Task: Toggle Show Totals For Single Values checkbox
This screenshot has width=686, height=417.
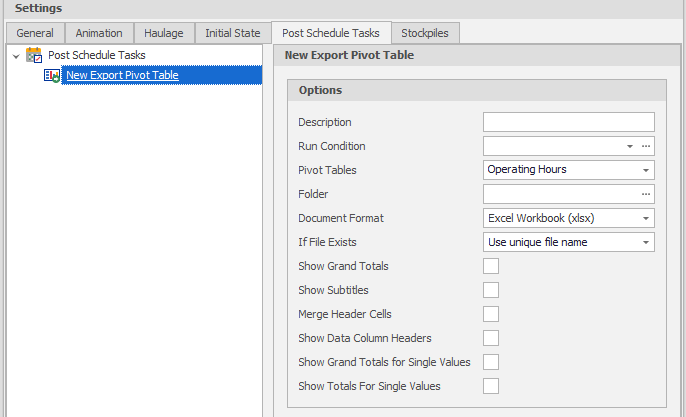Action: tap(491, 386)
